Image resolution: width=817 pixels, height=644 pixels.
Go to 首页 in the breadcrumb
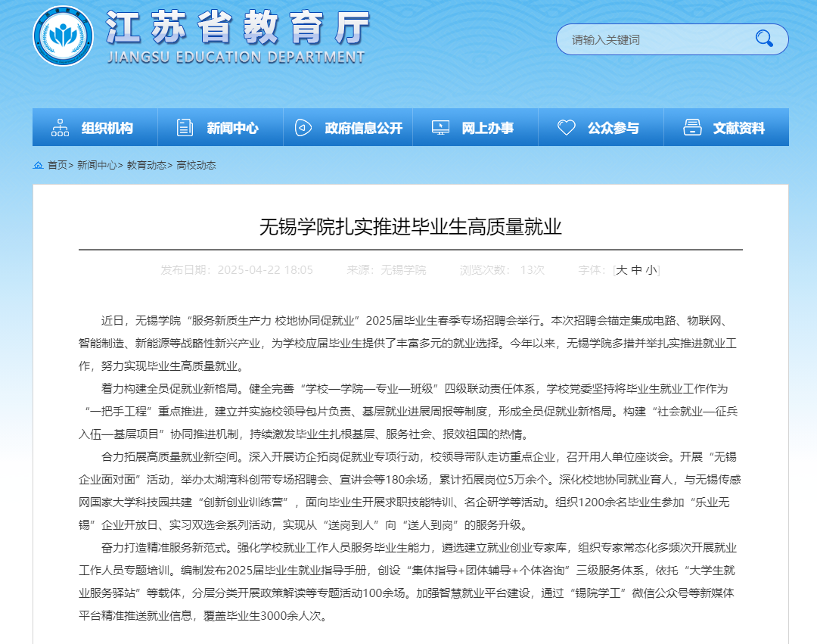point(57,165)
